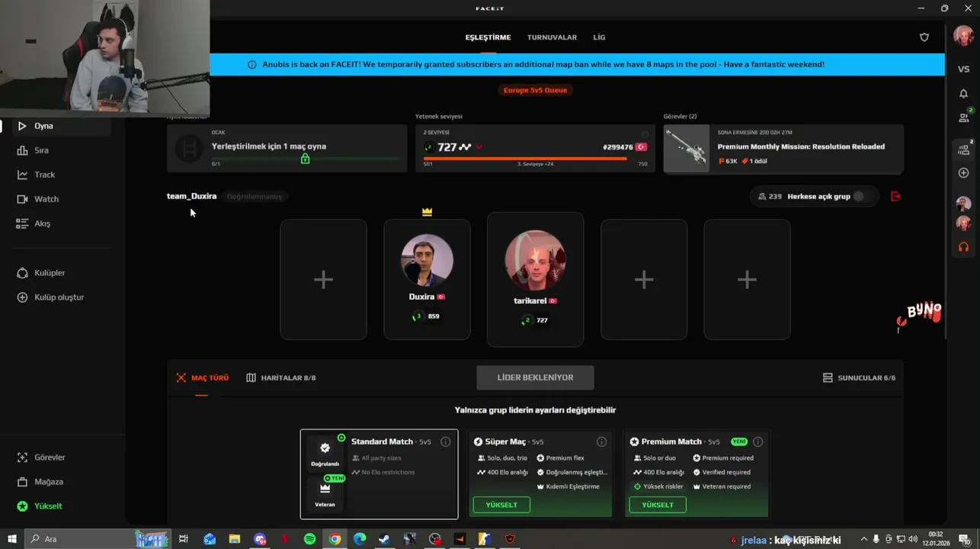Click the LİDER BEKLENİYOR button
This screenshot has width=980, height=549.
(535, 377)
